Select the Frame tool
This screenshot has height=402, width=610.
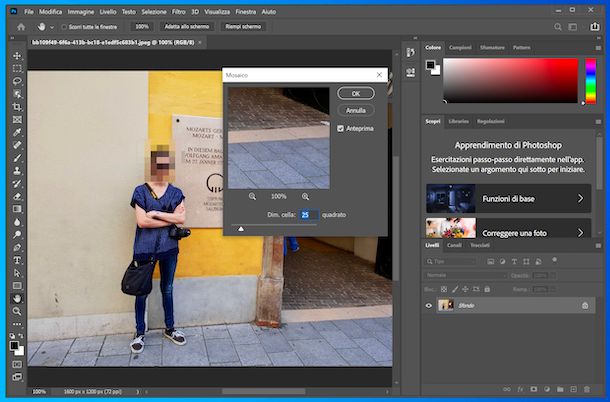[x=17, y=120]
